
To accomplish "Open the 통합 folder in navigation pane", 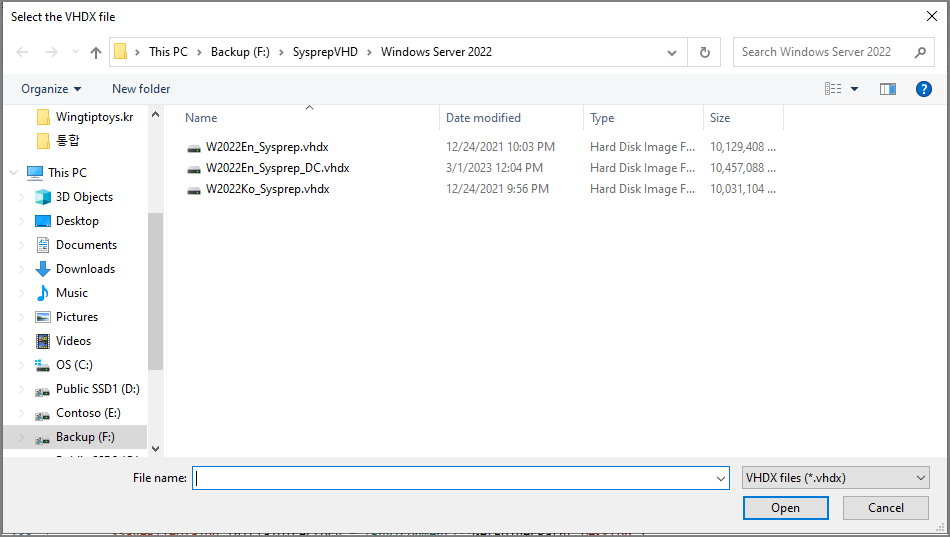I will tap(67, 141).
